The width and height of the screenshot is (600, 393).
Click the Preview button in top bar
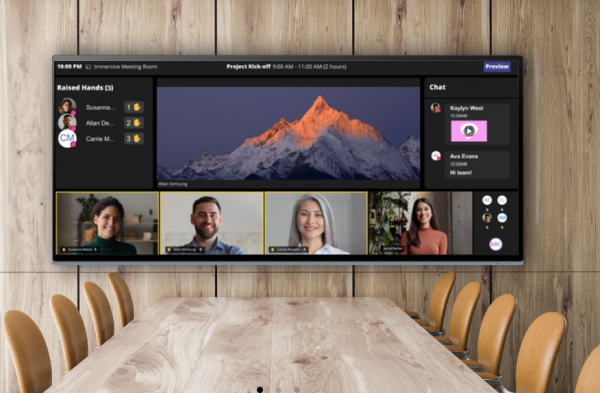click(x=497, y=67)
